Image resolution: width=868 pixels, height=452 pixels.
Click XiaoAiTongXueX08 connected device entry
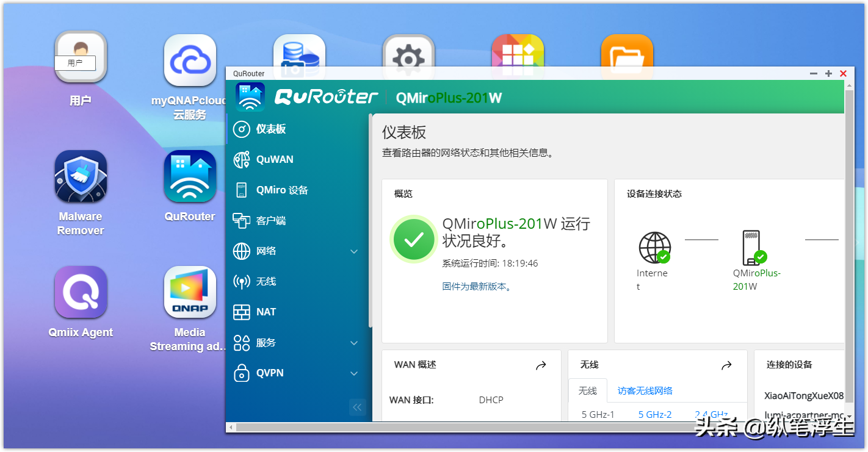pyautogui.click(x=804, y=396)
